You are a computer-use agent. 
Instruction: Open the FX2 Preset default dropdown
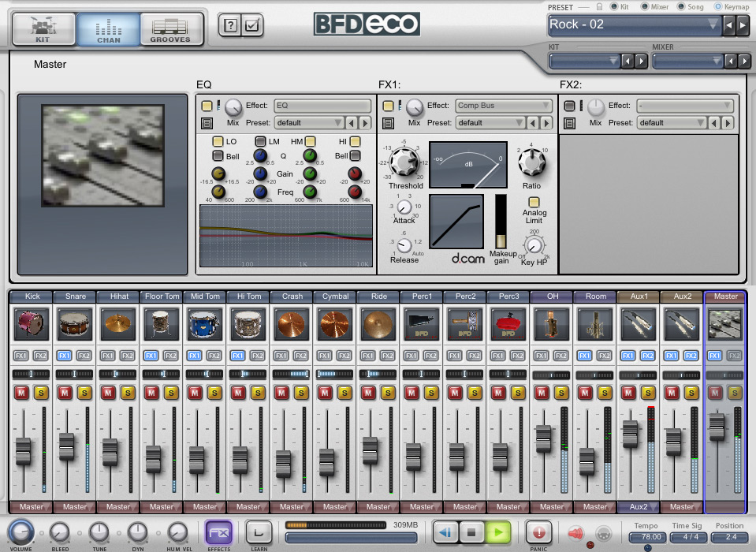point(672,123)
